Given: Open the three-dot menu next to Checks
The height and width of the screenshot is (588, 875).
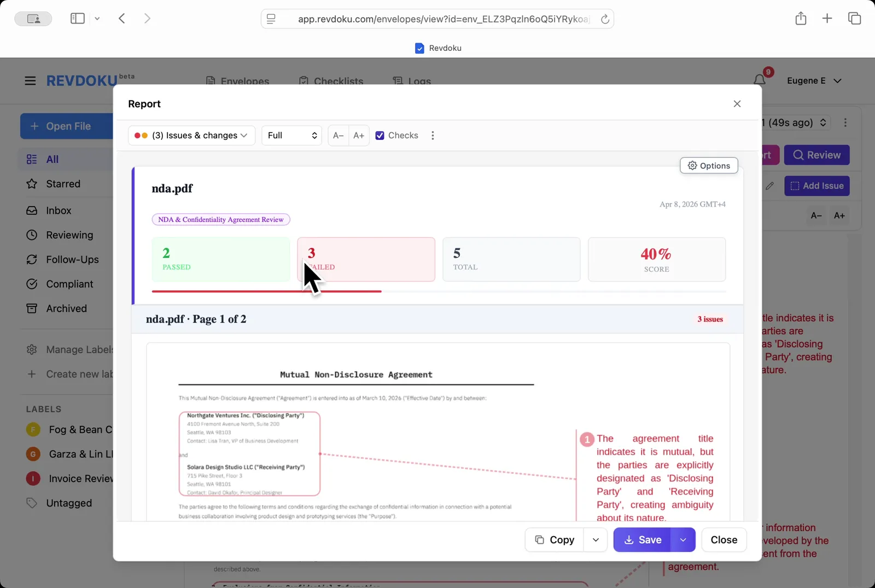Looking at the screenshot, I should [433, 135].
